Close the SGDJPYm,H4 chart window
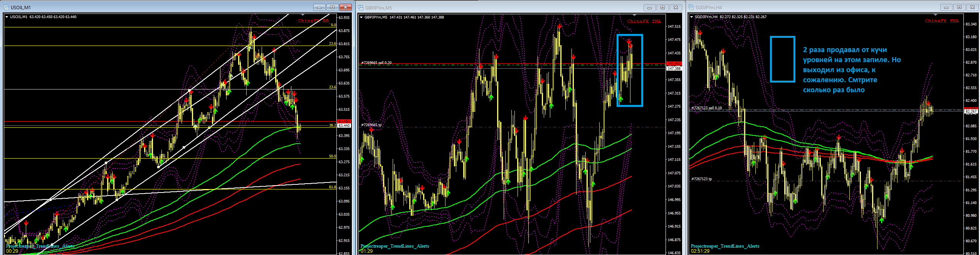This screenshot has height=255, width=980. [972, 8]
